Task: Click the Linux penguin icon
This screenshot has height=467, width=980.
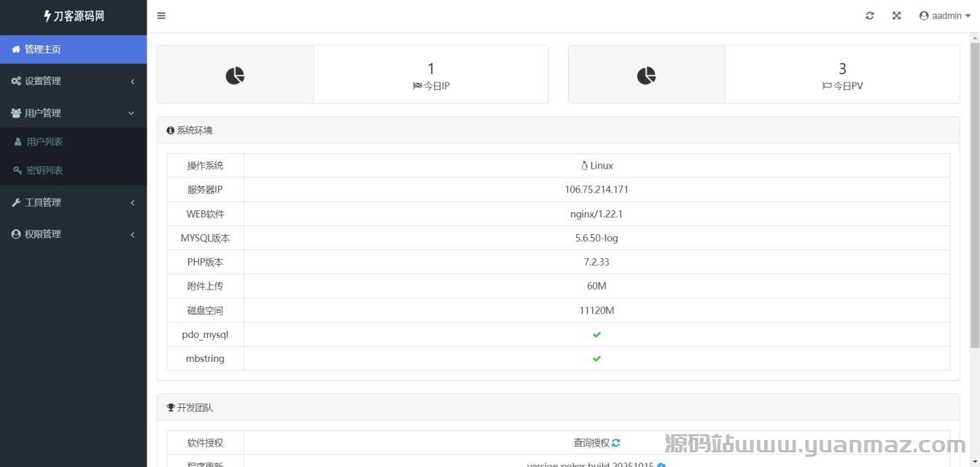Action: point(584,166)
